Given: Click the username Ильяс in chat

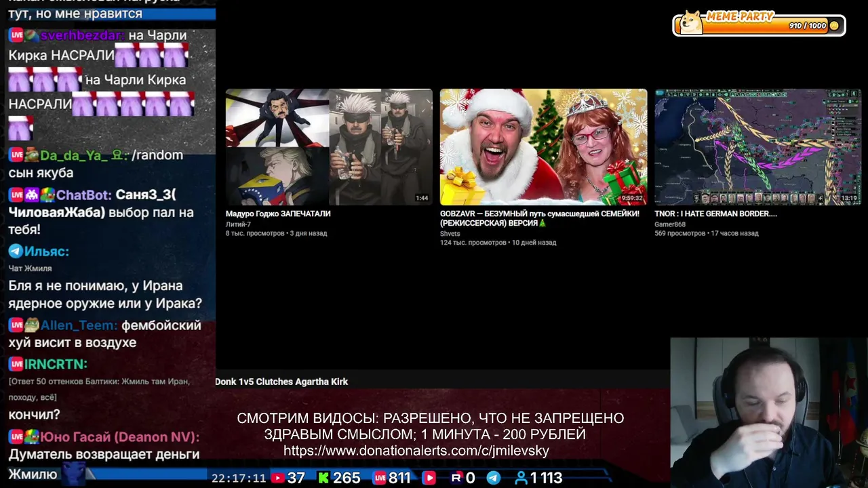Looking at the screenshot, I should click(46, 251).
